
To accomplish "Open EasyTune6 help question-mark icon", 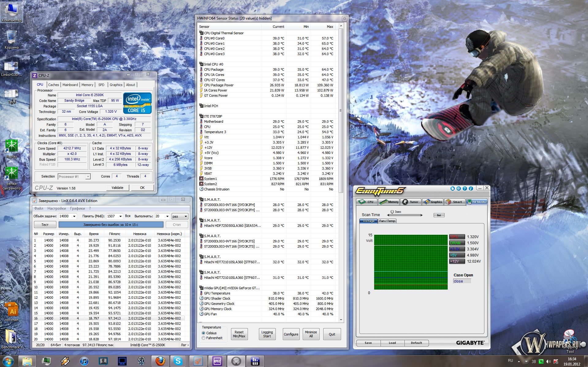I will tap(465, 189).
